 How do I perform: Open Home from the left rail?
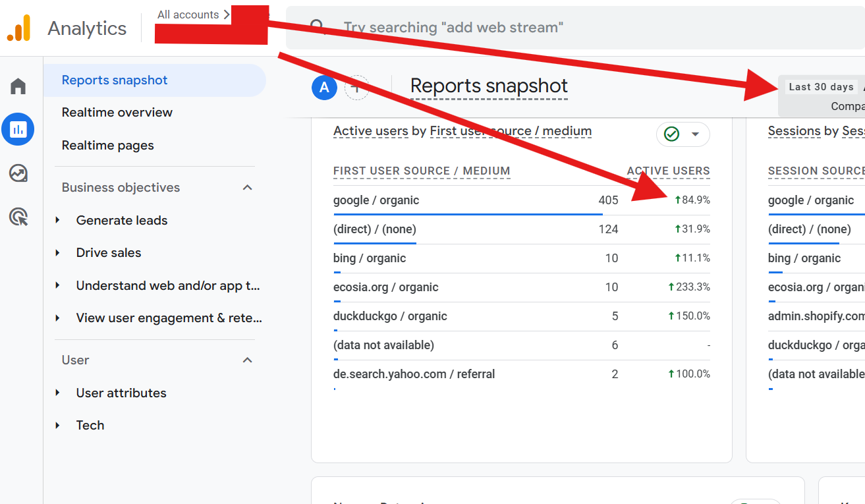pyautogui.click(x=18, y=86)
